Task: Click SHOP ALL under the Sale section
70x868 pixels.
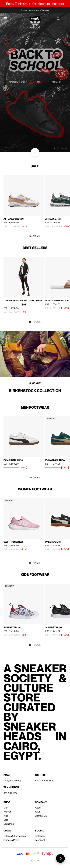Action: pyautogui.click(x=35, y=236)
